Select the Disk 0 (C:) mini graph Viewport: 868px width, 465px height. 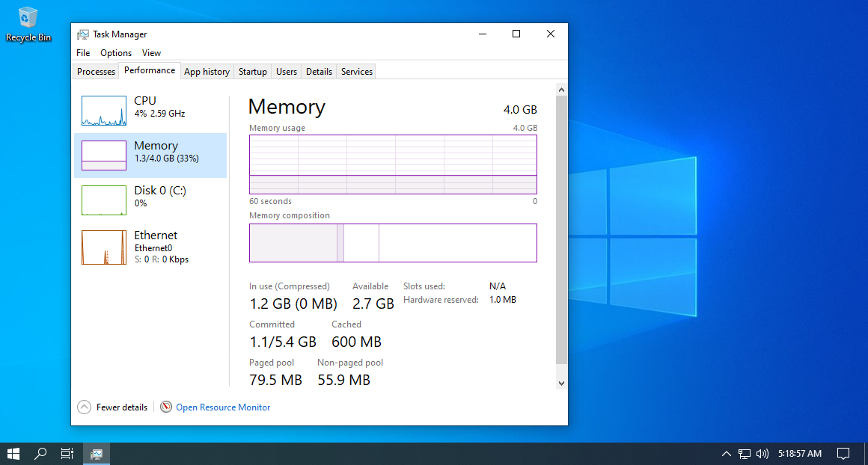pyautogui.click(x=104, y=200)
